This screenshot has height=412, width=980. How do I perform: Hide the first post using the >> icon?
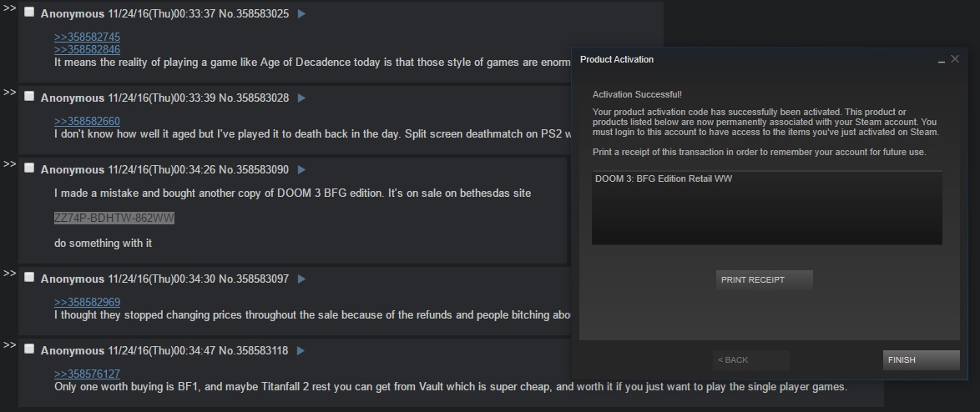point(9,8)
